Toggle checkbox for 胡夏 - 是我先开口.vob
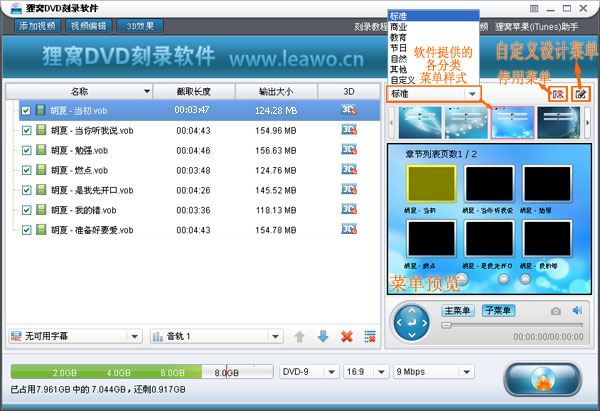This screenshot has width=600, height=411. pyautogui.click(x=26, y=190)
